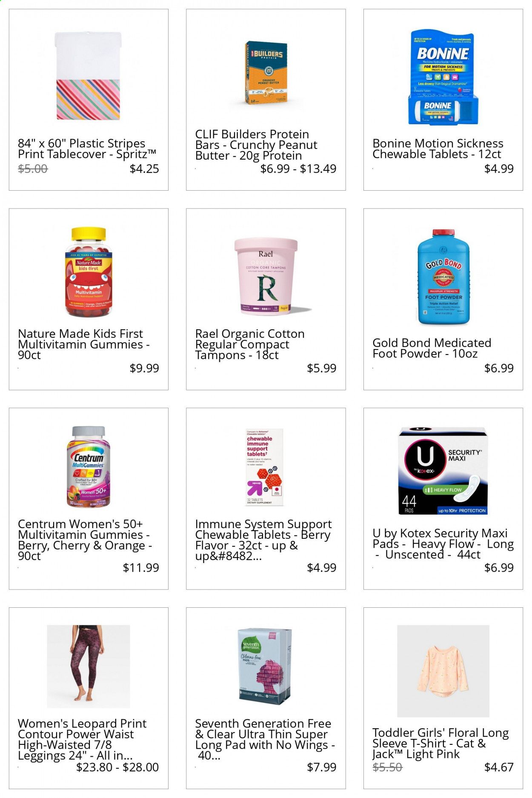This screenshot has width=532, height=798.
Task: Click the Bonine Motion Sickness Chewable Tablets title
Action: [x=438, y=149]
